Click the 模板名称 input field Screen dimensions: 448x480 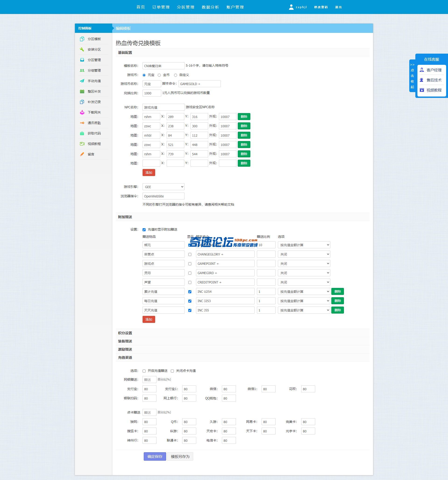(x=163, y=66)
